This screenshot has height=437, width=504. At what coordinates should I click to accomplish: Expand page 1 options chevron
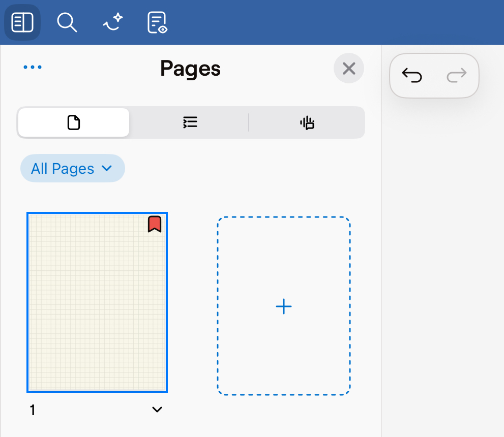(x=157, y=410)
